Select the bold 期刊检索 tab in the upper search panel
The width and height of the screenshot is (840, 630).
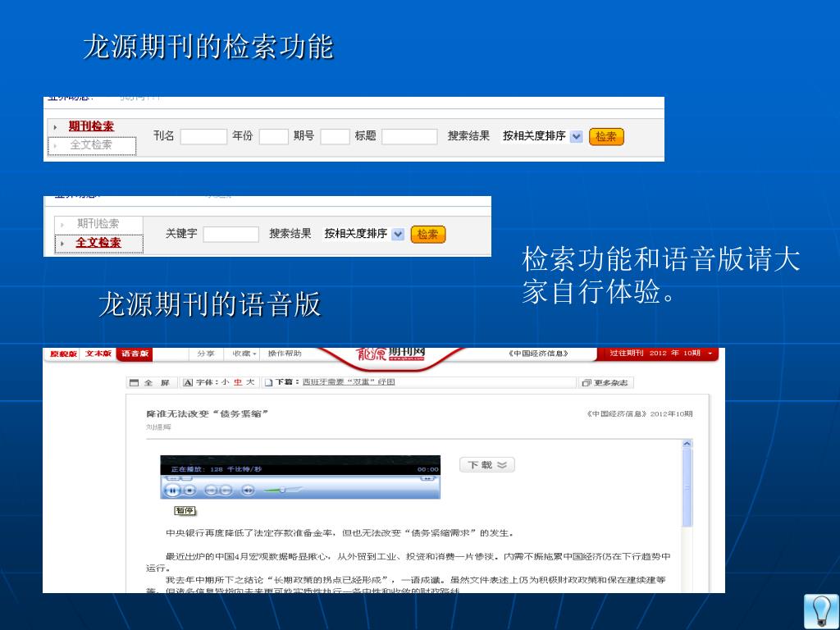coord(91,126)
